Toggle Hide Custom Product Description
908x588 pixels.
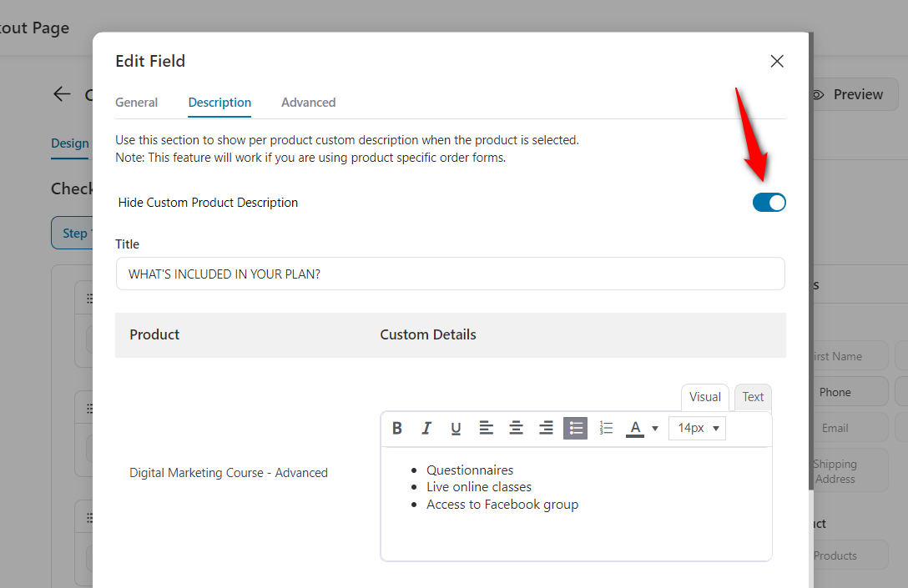click(x=769, y=202)
